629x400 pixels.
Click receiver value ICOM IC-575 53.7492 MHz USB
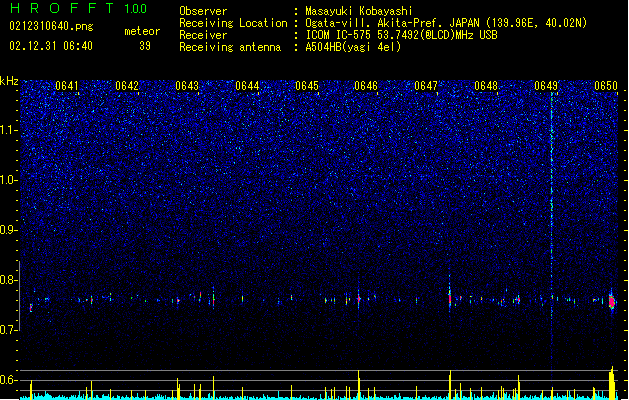401,35
